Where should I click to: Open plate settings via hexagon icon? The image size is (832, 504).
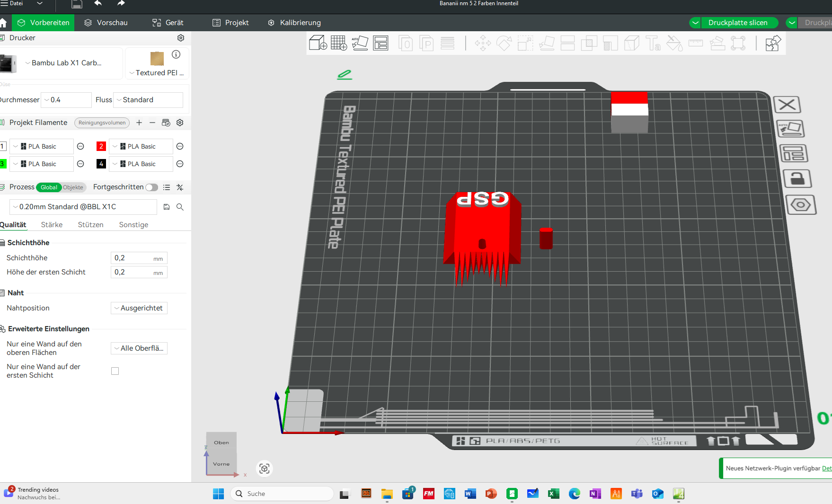(x=801, y=204)
